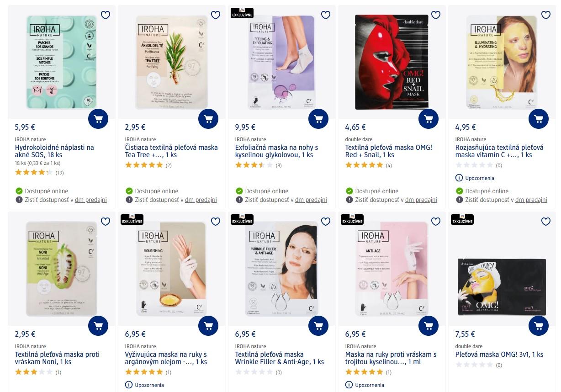Add OMG! Red + Snail mask to cart
This screenshot has width=561, height=392.
pos(429,119)
